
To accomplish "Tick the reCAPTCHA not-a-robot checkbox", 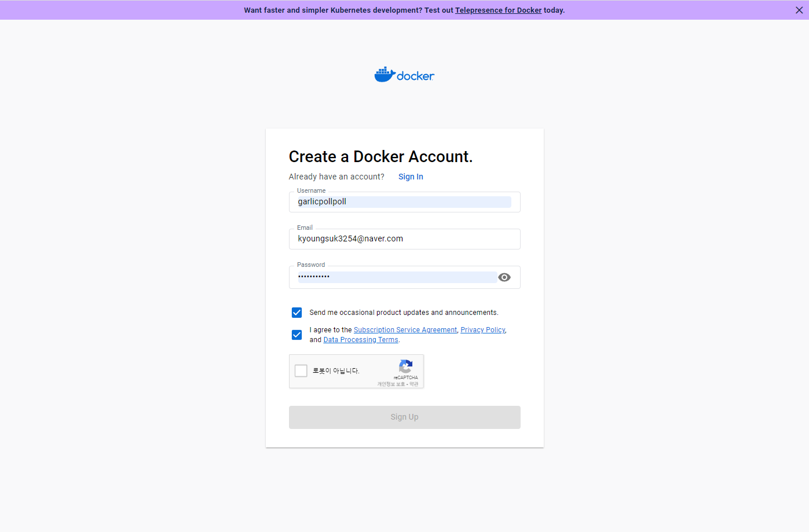I will (x=301, y=370).
